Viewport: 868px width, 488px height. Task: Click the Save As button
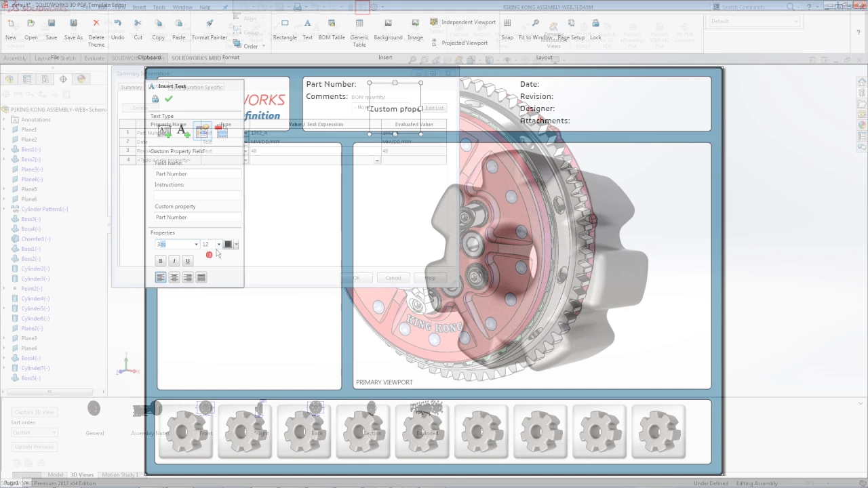(73, 29)
